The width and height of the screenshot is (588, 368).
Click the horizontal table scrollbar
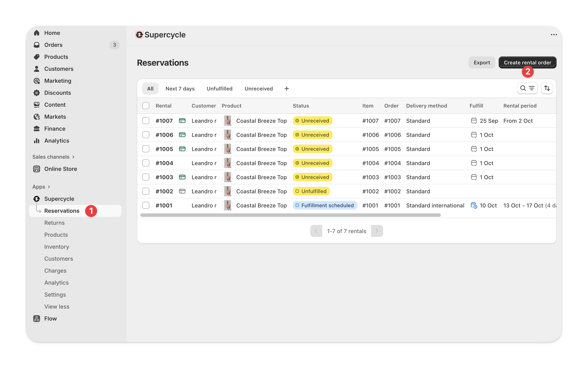pos(290,215)
